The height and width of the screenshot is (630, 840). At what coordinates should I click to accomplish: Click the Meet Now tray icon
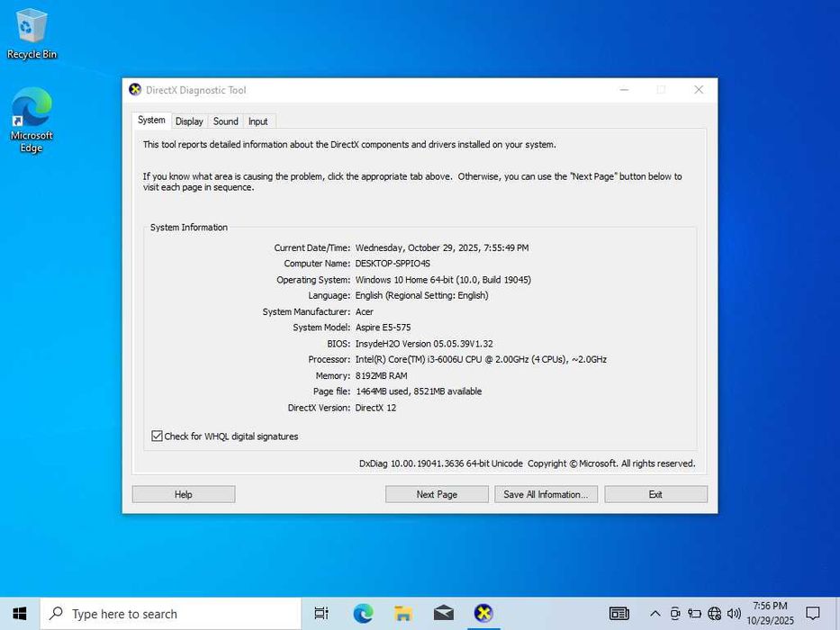[675, 614]
